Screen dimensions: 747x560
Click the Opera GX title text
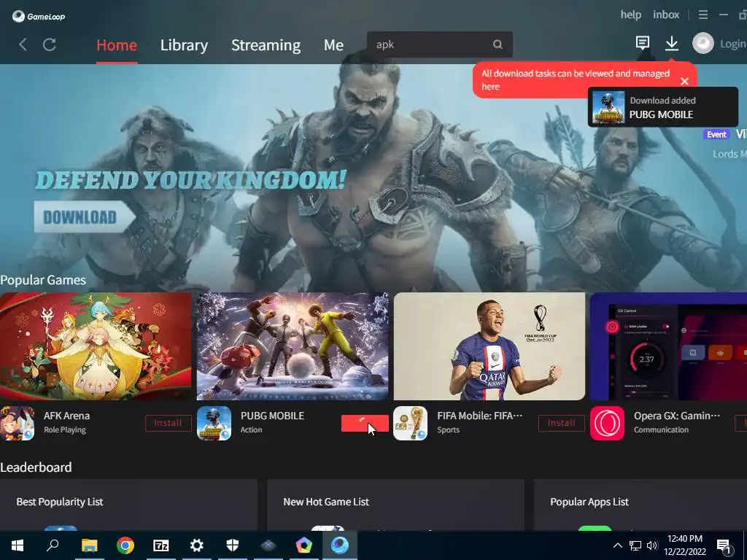[677, 416]
